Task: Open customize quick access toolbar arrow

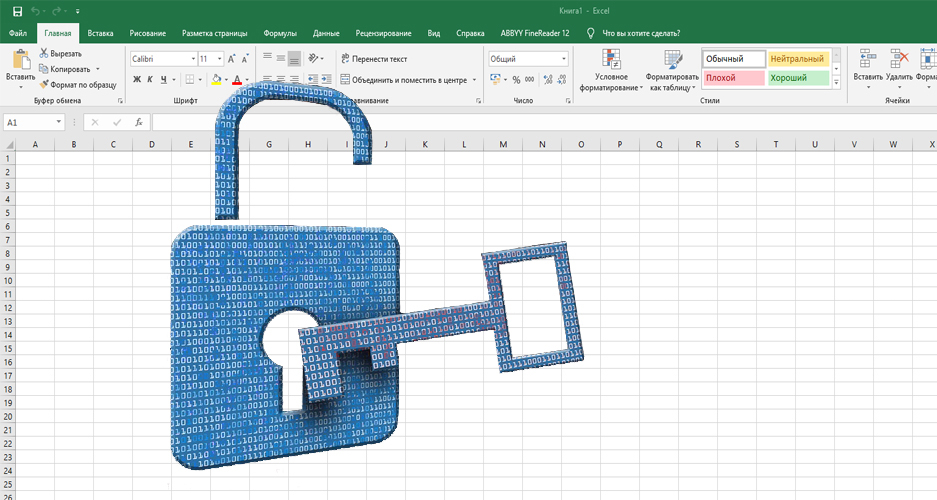Action: click(78, 11)
